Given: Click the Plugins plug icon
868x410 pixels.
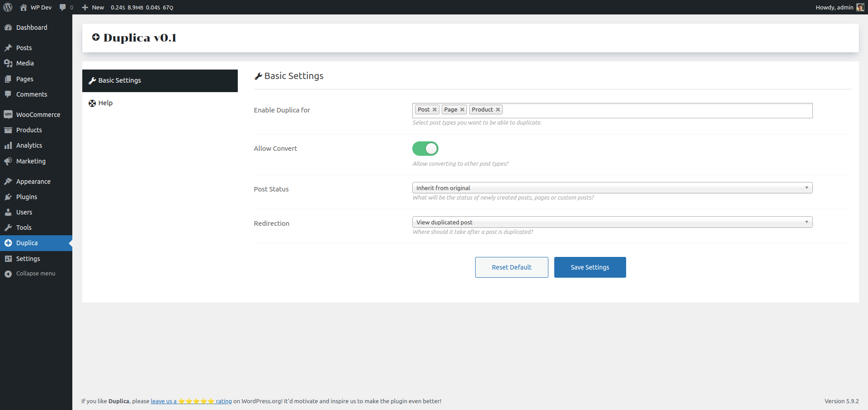Looking at the screenshot, I should pos(8,197).
